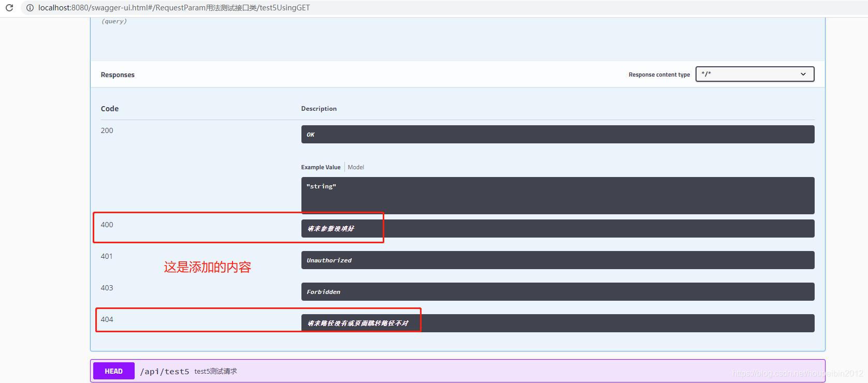
Task: Click the purple HEAD method badge
Action: 113,371
